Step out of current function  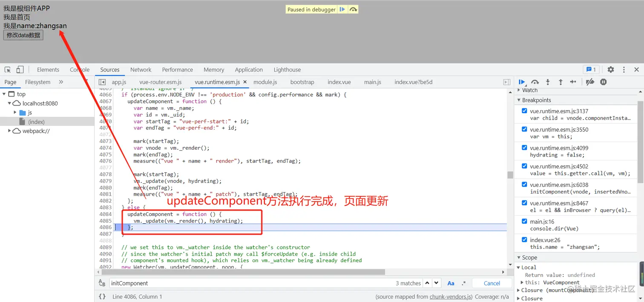561,82
